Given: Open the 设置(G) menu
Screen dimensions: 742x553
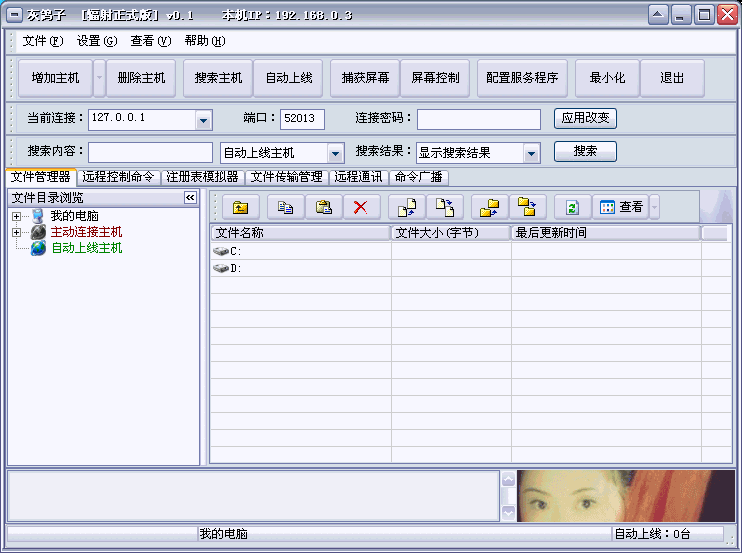Looking at the screenshot, I should [96, 41].
